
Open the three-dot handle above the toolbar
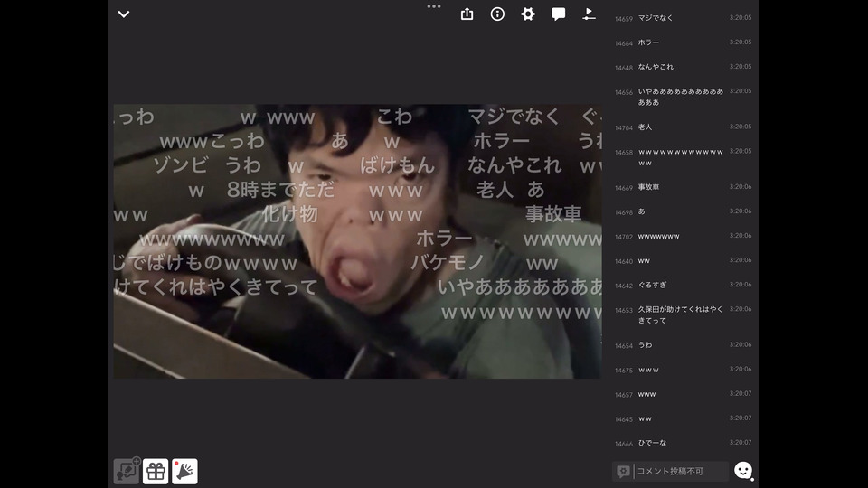point(434,6)
